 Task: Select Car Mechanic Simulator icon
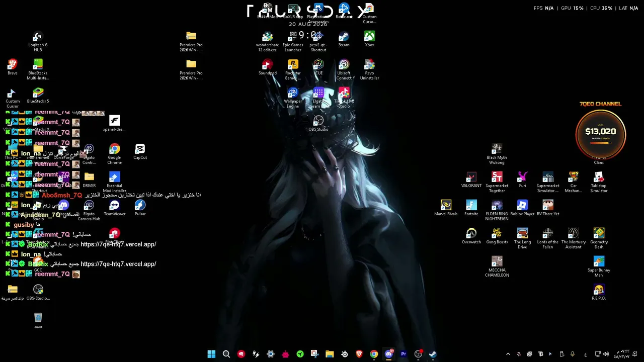(573, 182)
